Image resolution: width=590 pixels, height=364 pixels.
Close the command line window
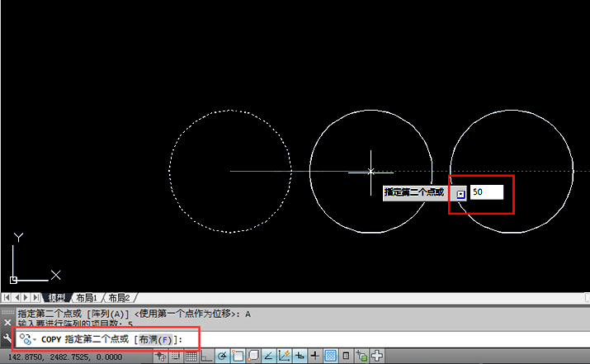point(7,323)
